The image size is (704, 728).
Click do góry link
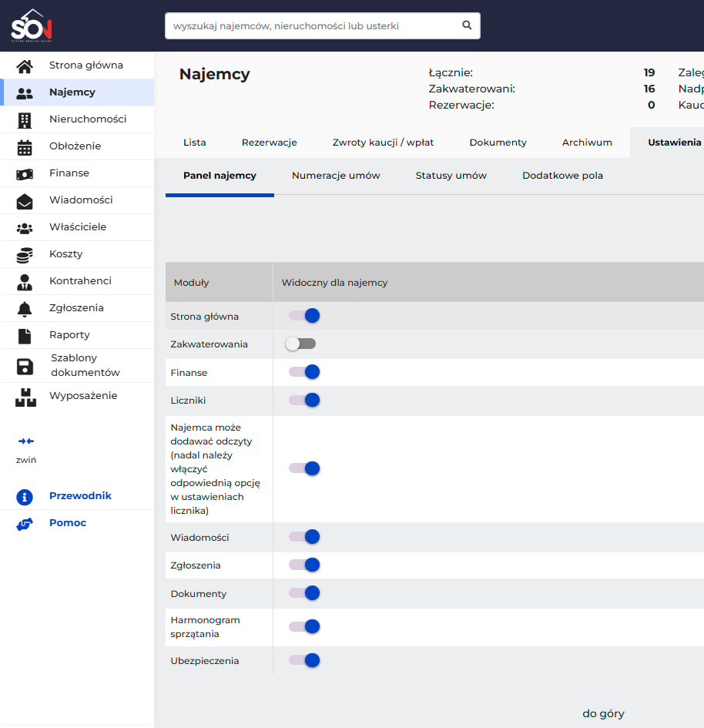pos(603,713)
